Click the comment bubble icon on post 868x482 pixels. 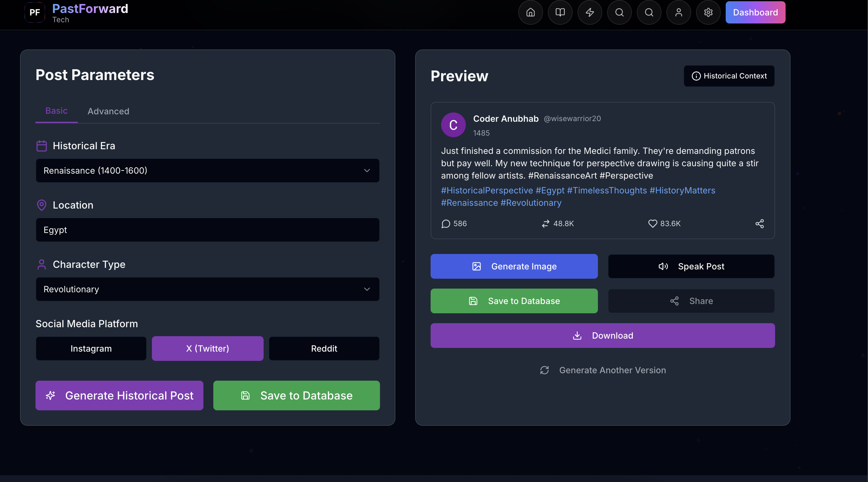point(446,224)
